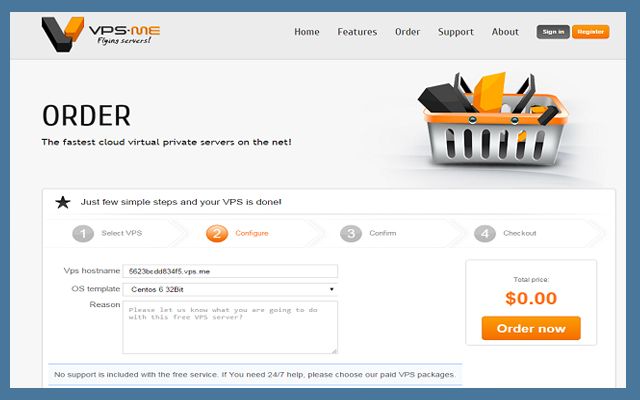The width and height of the screenshot is (640, 400).
Task: Click the OS template dropdown arrow
Action: (331, 289)
